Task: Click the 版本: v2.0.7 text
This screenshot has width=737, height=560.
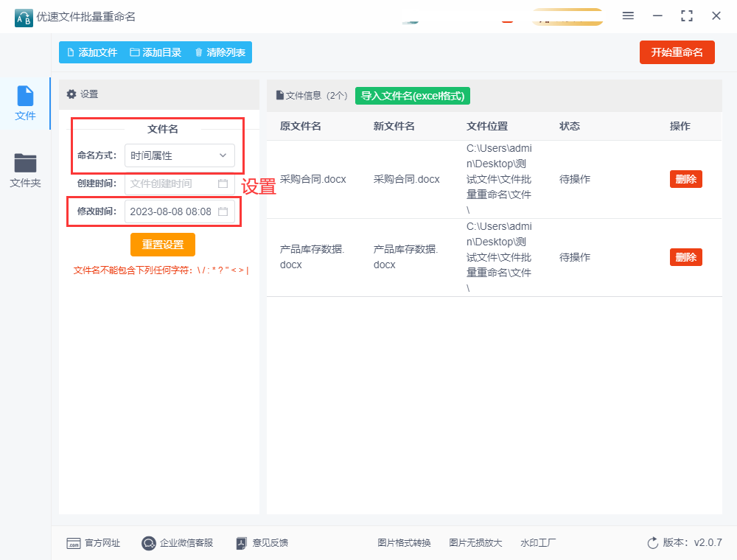Action: tap(692, 542)
